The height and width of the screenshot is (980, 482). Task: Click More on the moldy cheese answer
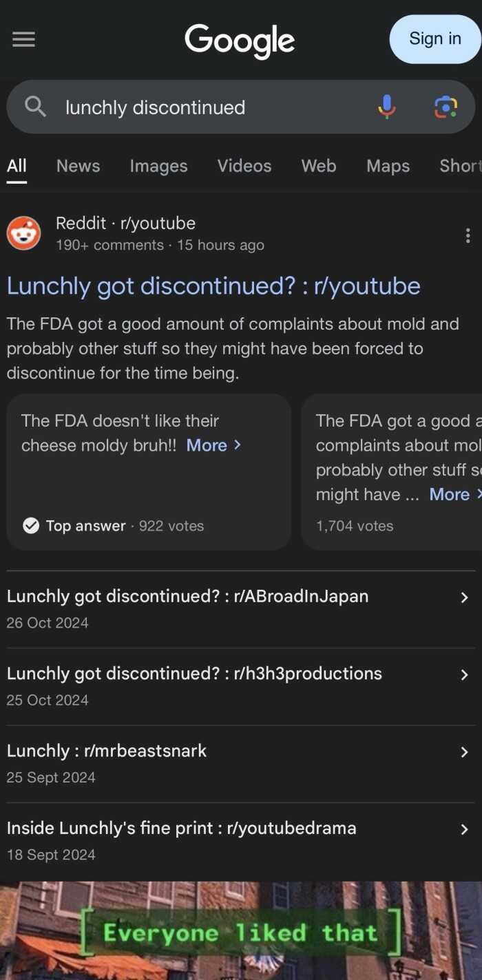(213, 445)
